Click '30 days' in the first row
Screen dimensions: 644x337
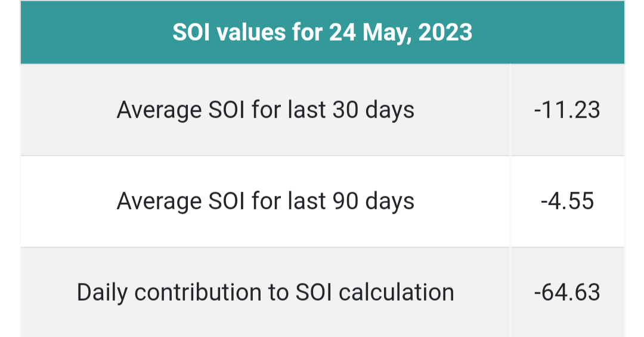coord(373,110)
